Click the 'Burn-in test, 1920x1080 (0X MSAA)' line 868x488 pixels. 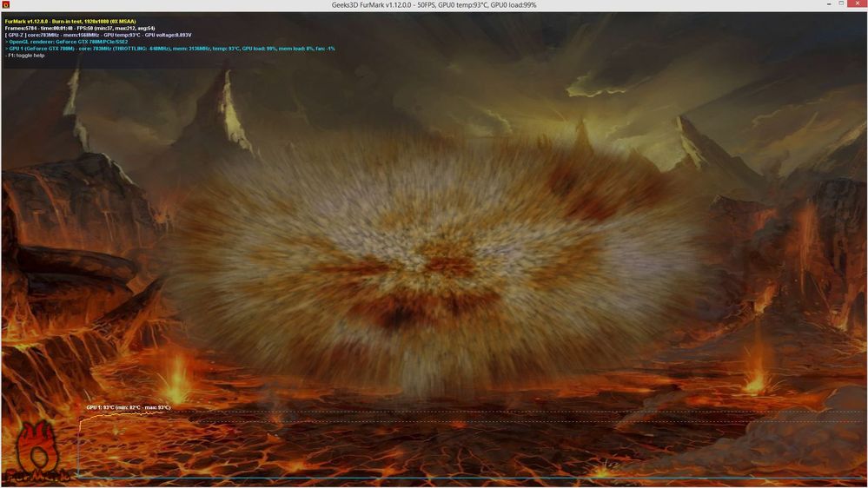point(70,22)
